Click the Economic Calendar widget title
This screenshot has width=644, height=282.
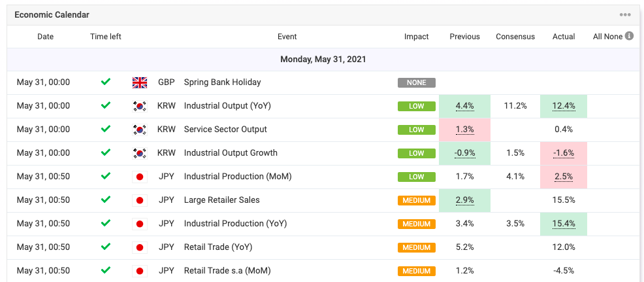click(x=52, y=15)
